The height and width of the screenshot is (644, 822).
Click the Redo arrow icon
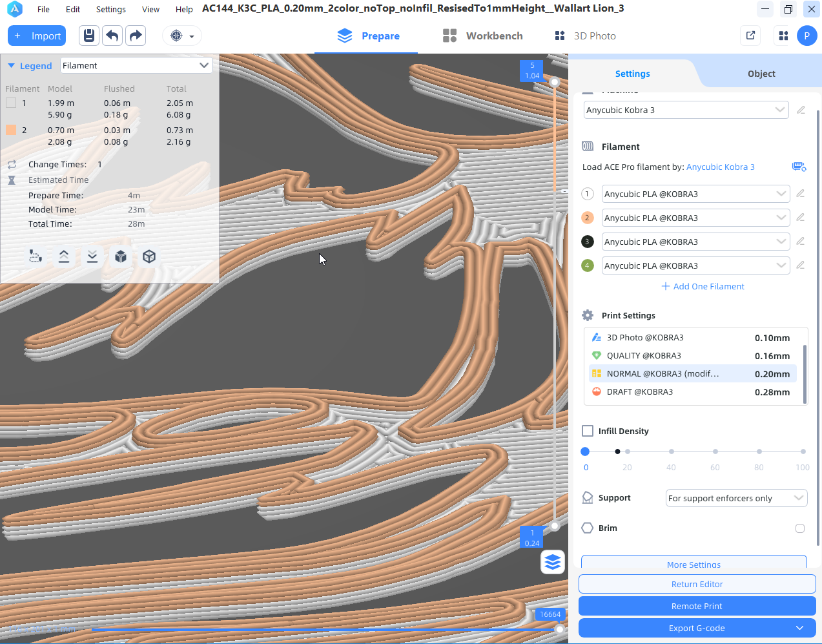(136, 36)
